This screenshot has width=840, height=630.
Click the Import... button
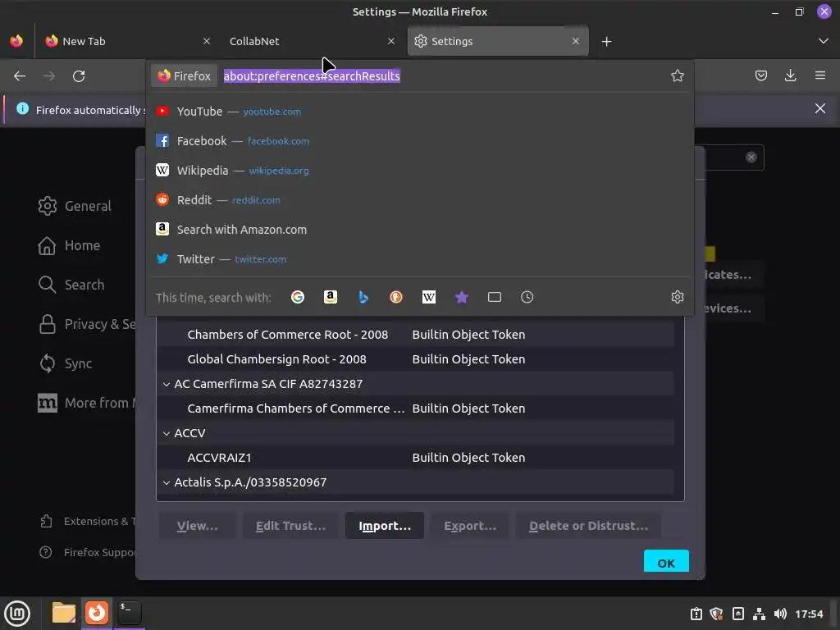(385, 526)
